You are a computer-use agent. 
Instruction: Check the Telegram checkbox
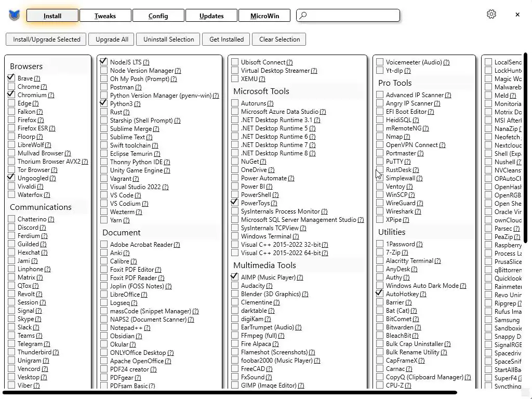click(x=11, y=344)
